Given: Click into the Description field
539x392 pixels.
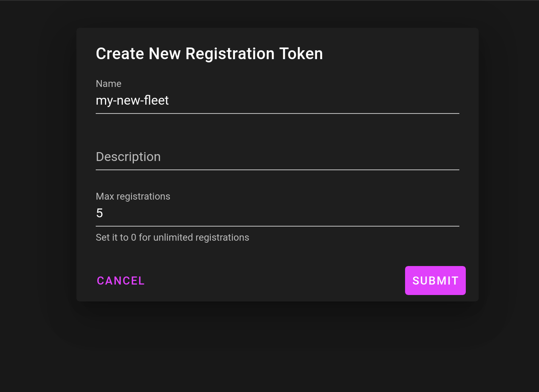Looking at the screenshot, I should click(x=277, y=157).
